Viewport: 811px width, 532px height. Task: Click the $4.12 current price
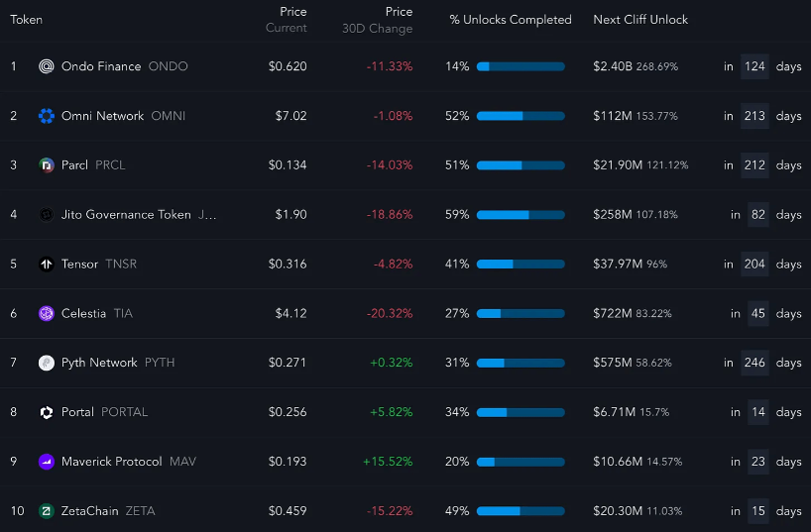click(291, 313)
